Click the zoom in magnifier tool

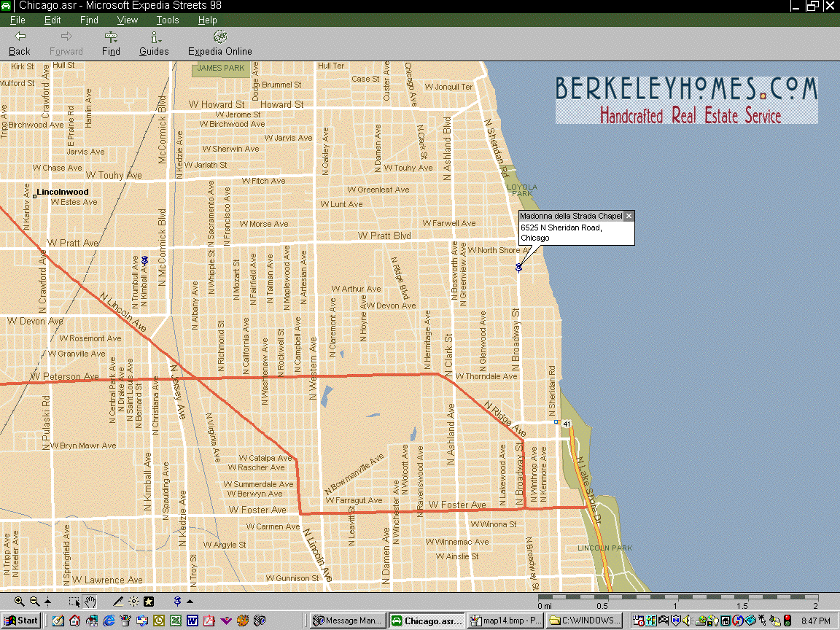[20, 602]
